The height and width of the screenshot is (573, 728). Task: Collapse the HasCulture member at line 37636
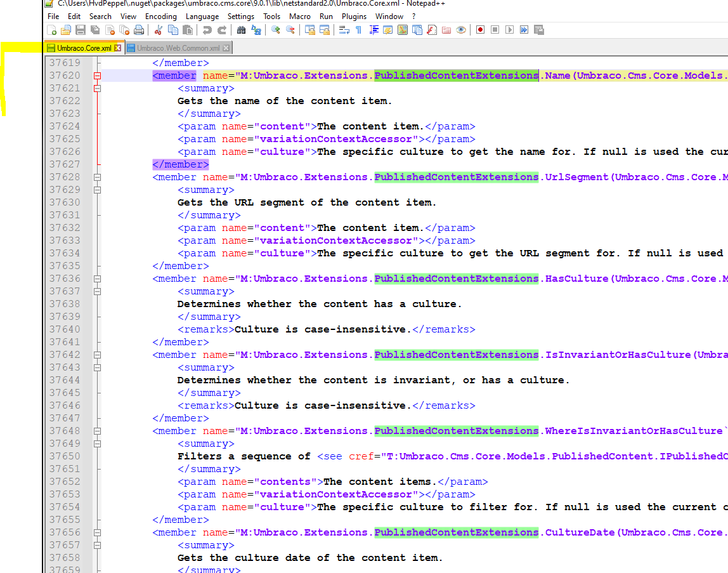pyautogui.click(x=97, y=279)
